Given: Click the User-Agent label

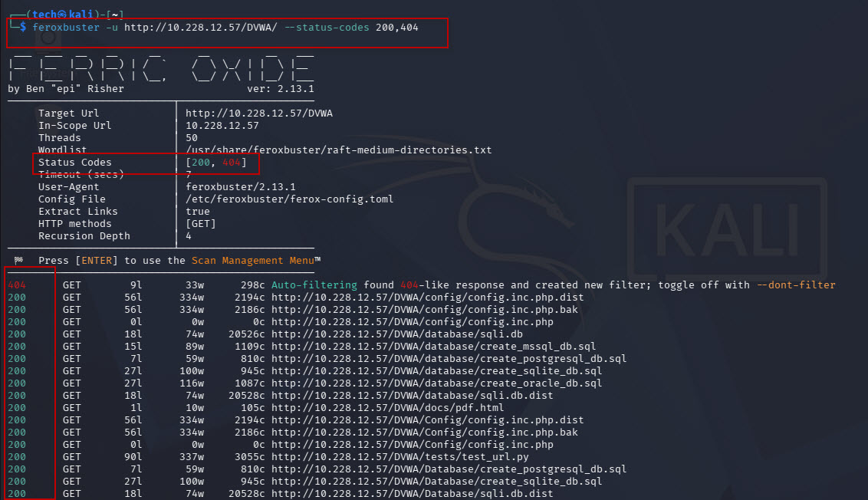Looking at the screenshot, I should point(69,186).
